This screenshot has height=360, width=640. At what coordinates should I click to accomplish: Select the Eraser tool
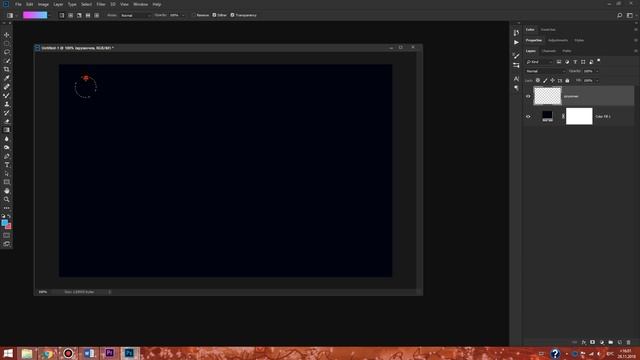pos(7,121)
